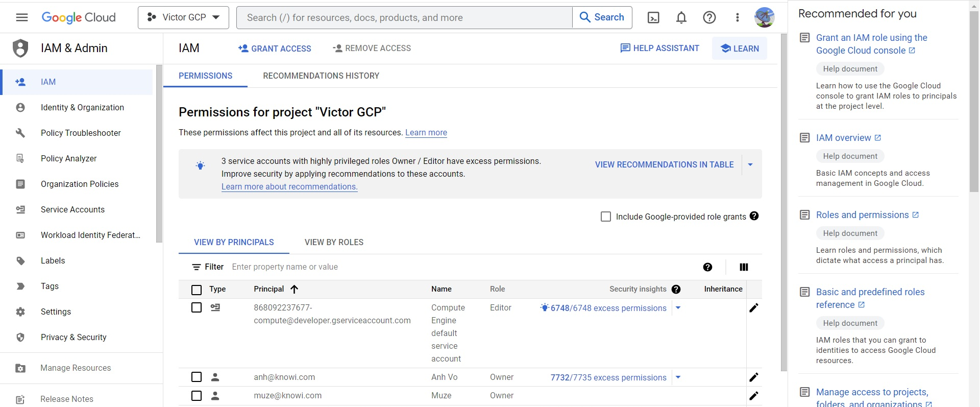The height and width of the screenshot is (407, 980).
Task: Click the Remove Access button
Action: 372,48
